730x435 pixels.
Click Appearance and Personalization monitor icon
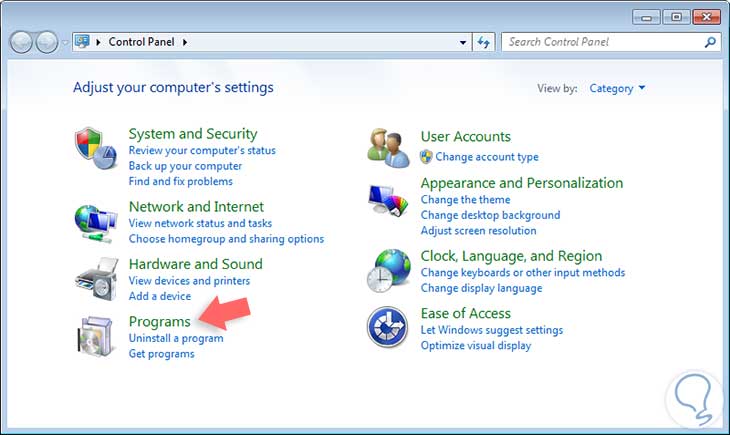(x=388, y=200)
